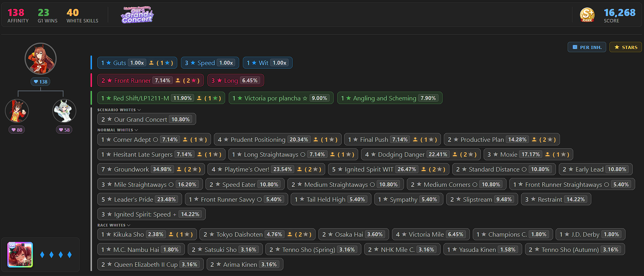Select the 3 star Long spark
Viewport: 644px width, 276px height.
click(x=236, y=80)
